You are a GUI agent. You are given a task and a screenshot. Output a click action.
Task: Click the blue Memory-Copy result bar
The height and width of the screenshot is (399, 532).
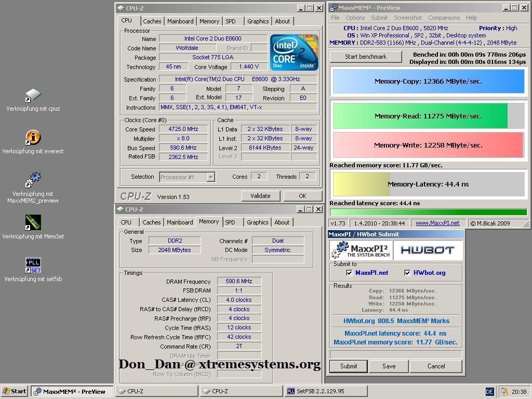pos(429,81)
